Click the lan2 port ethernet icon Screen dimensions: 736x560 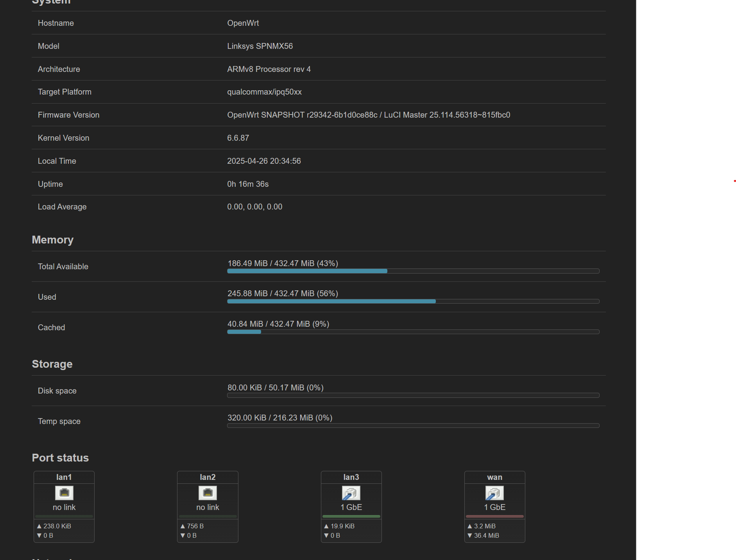(x=208, y=493)
